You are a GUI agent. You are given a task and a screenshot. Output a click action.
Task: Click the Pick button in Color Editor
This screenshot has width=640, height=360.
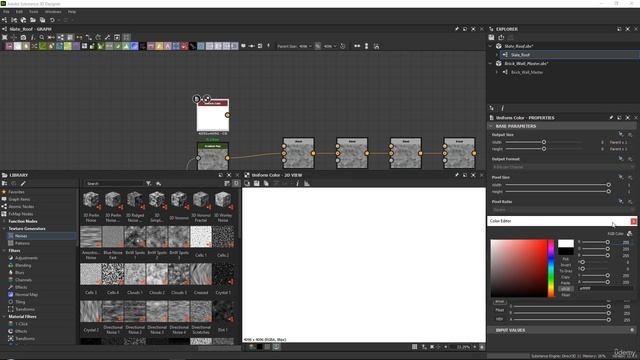566,259
